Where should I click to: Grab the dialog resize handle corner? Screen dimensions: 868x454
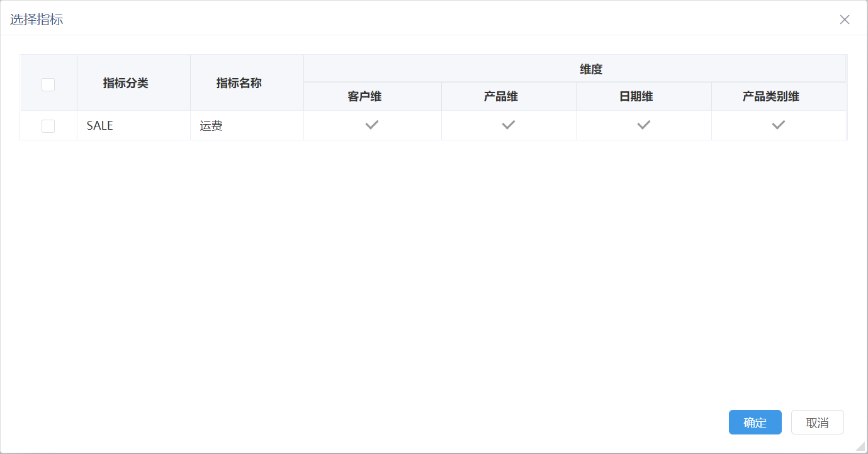tap(861, 446)
